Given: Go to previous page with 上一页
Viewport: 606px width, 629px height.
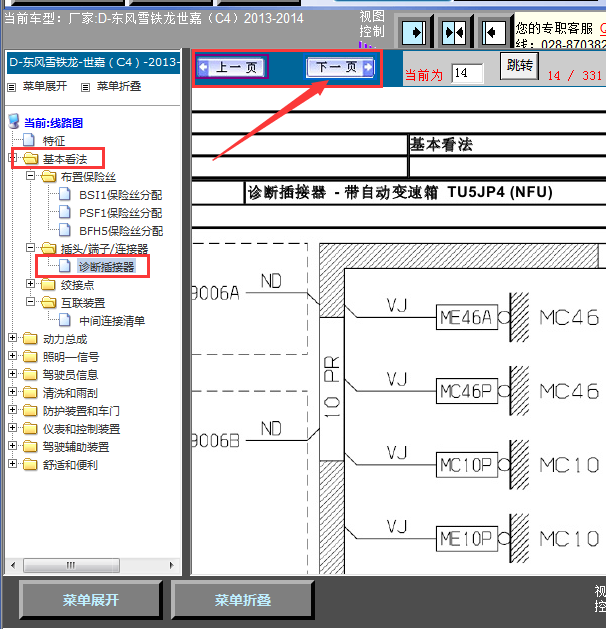Looking at the screenshot, I should click(232, 67).
